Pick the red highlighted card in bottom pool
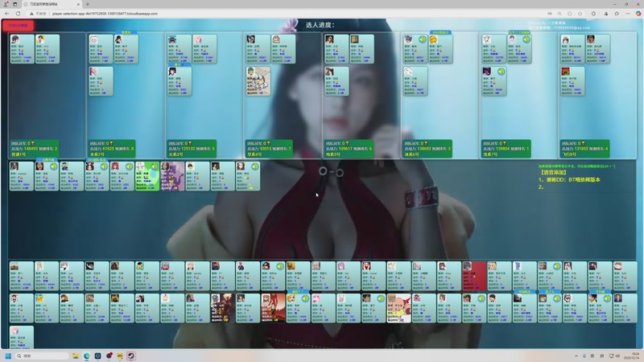The image size is (644, 362). (474, 276)
